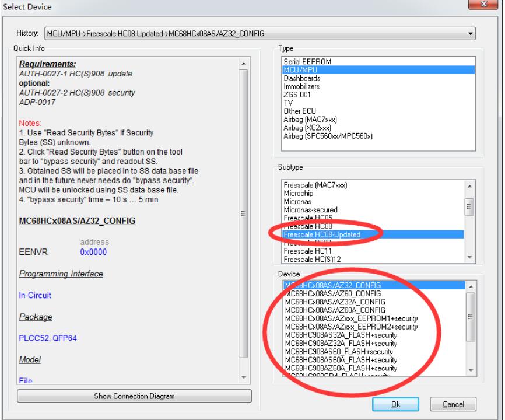
Task: Click the 0x0000 address value
Action: tap(93, 252)
